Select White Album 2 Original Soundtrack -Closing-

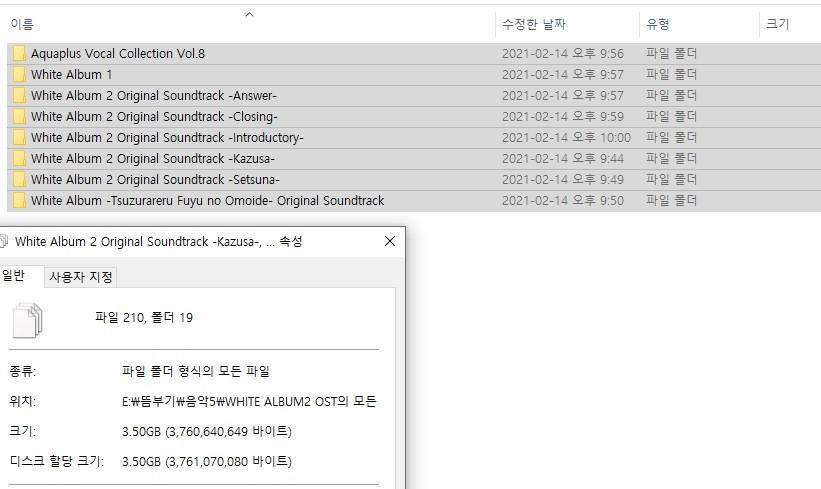point(154,116)
